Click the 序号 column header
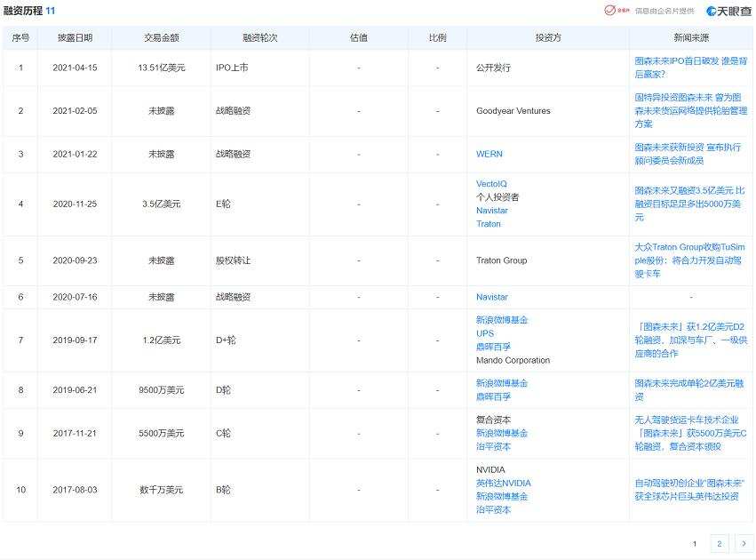Image resolution: width=756 pixels, height=560 pixels. [20, 37]
